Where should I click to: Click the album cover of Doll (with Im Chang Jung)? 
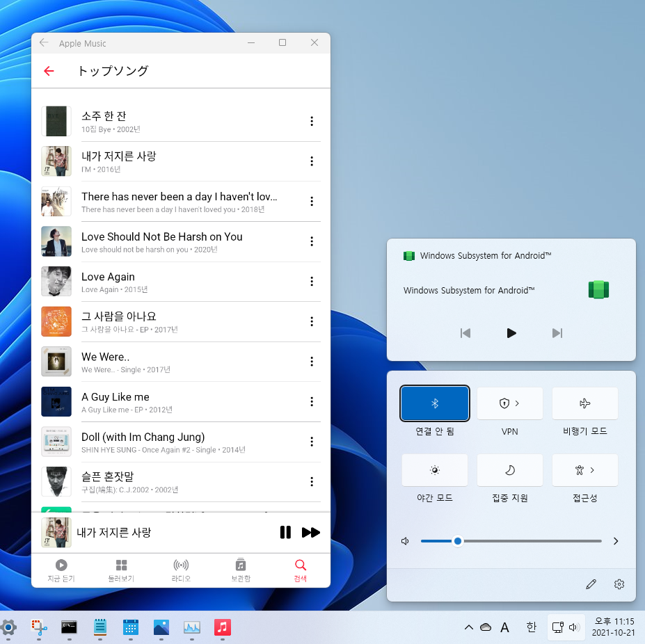(56, 442)
